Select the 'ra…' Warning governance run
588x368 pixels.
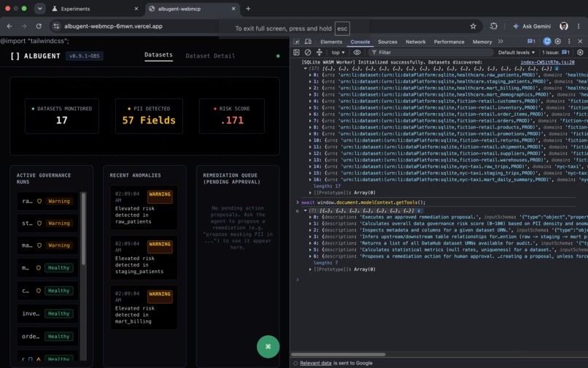pyautogui.click(x=47, y=202)
